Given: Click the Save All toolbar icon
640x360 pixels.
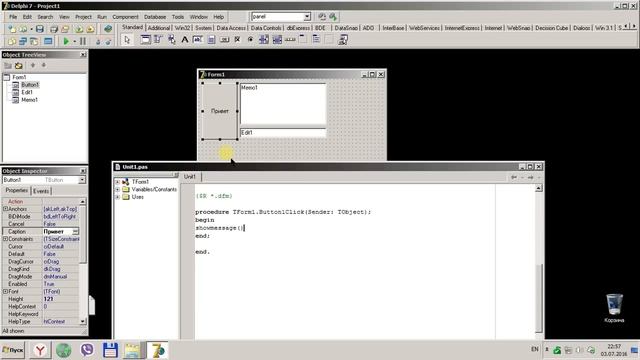Looking at the screenshot, I should [54, 29].
